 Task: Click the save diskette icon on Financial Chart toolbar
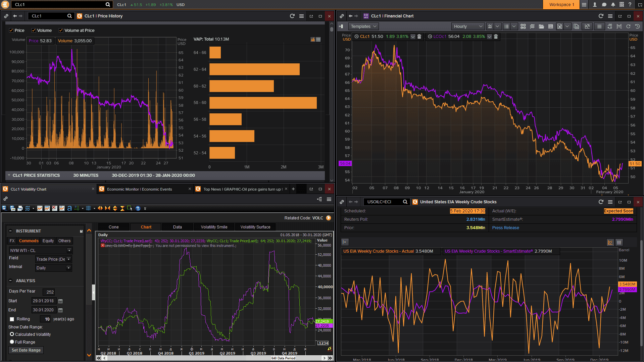point(551,26)
